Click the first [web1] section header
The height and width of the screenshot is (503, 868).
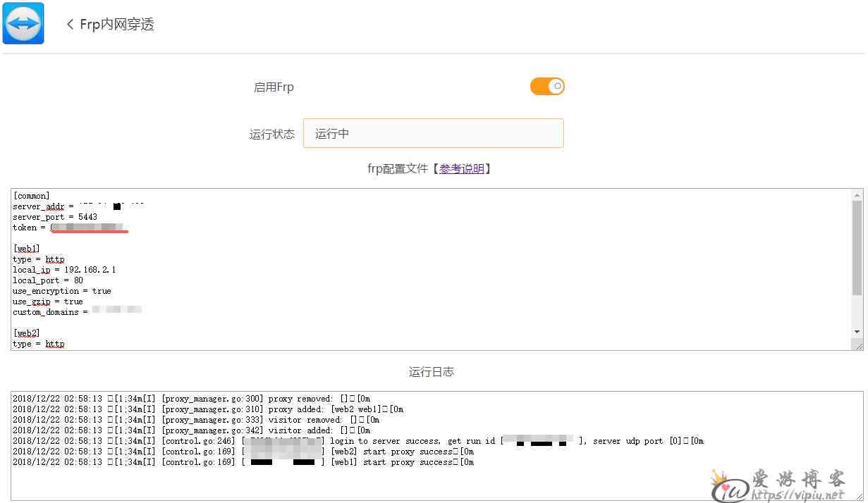pyautogui.click(x=27, y=249)
